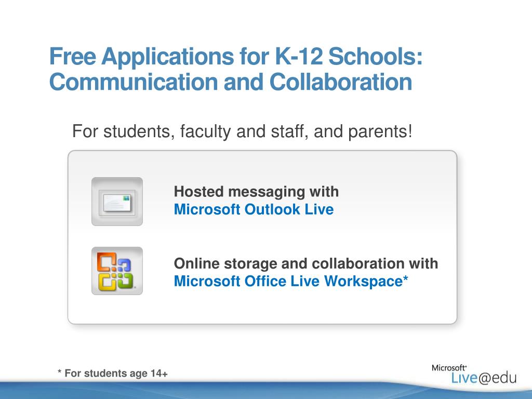The height and width of the screenshot is (399, 532).
Task: Open the Microsoft Office Live Workspace link
Action: (x=291, y=281)
